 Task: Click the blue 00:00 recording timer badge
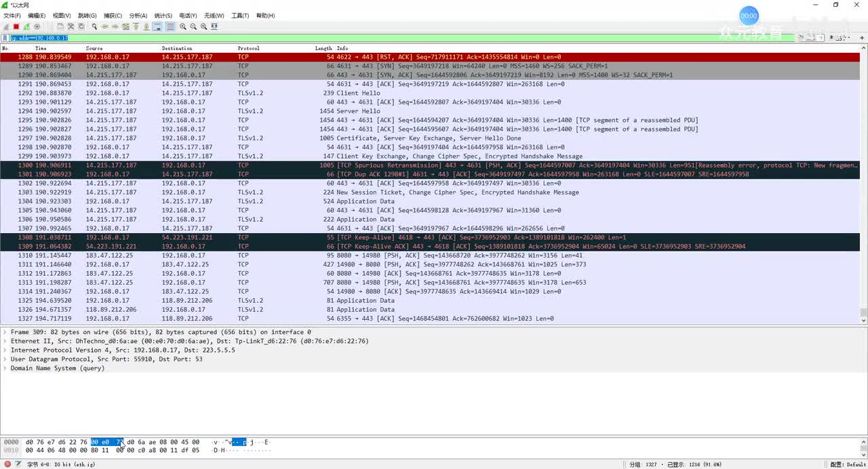[x=749, y=16]
